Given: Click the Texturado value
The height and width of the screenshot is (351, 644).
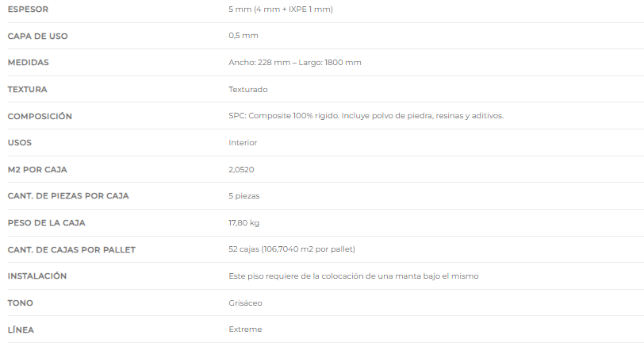Looking at the screenshot, I should [248, 89].
